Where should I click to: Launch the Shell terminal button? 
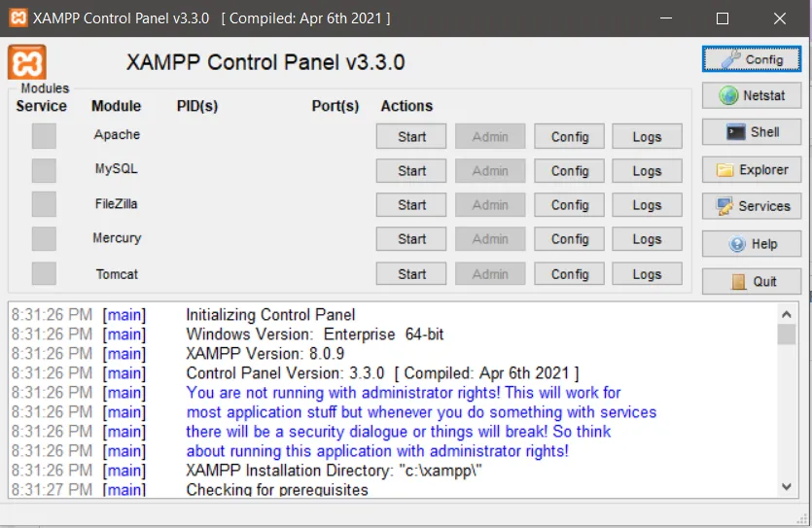752,132
